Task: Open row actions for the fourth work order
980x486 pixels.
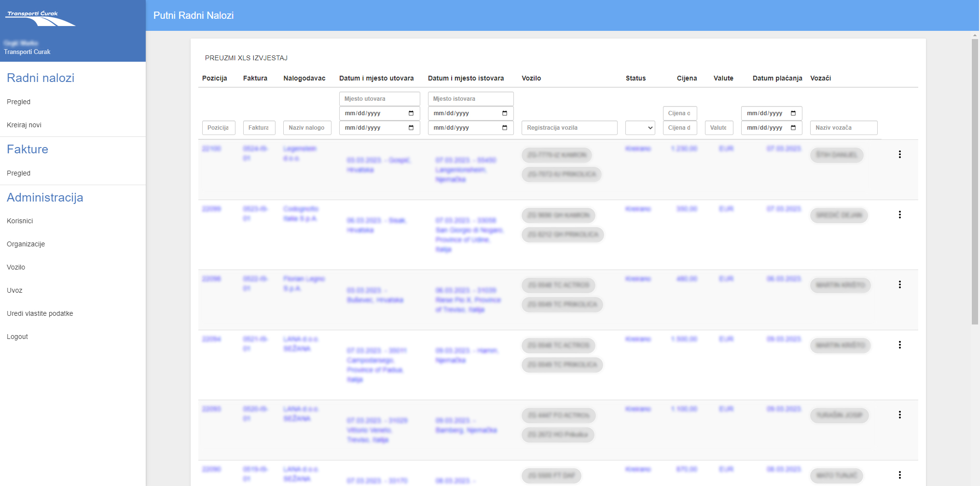Action: [900, 345]
